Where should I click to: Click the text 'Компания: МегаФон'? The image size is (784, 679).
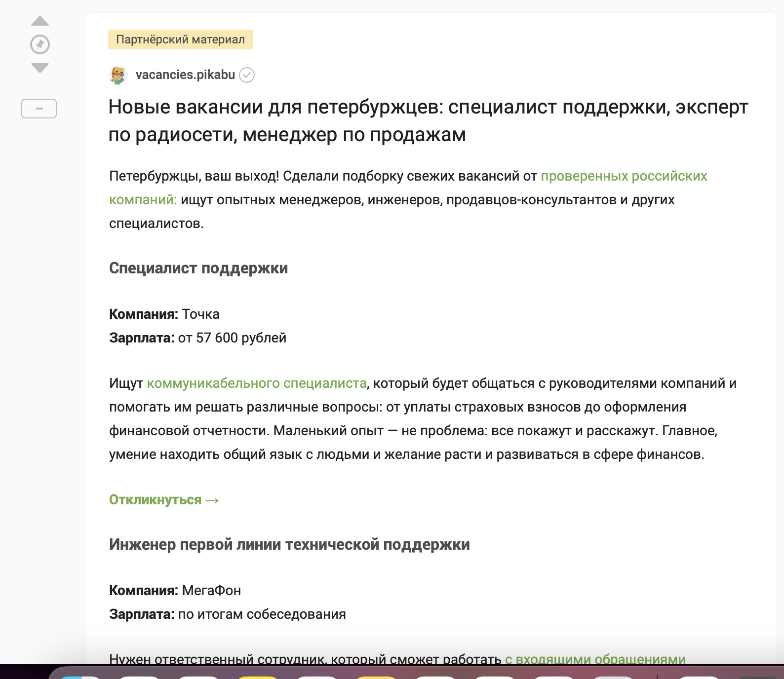[x=175, y=591]
